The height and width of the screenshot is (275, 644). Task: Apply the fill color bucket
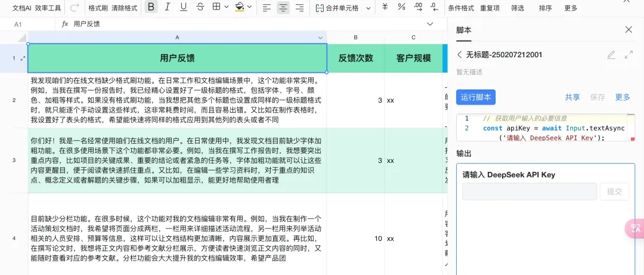240,7
